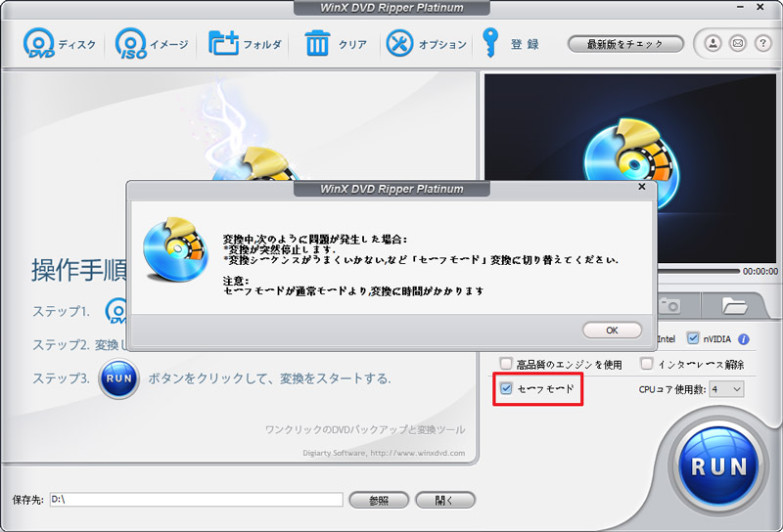Viewport: 783px width, 532px height.
Task: Click the key Register icon
Action: (510, 44)
